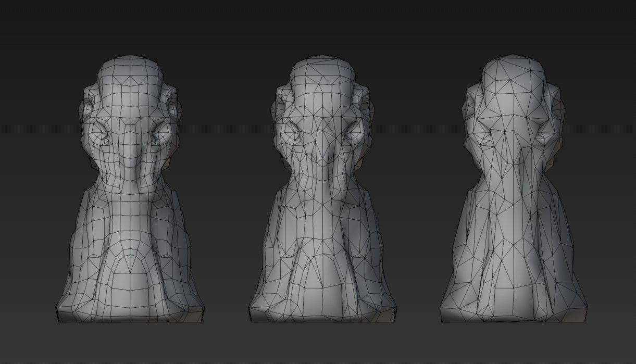This screenshot has height=364, width=636.
Task: Select the quad-mesh bust model on the left
Action: point(130,189)
